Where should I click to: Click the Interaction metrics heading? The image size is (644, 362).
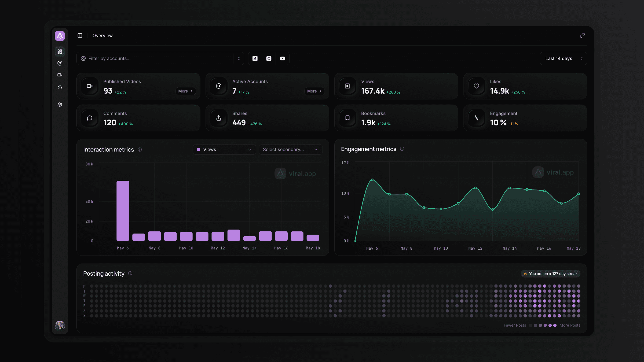point(108,150)
